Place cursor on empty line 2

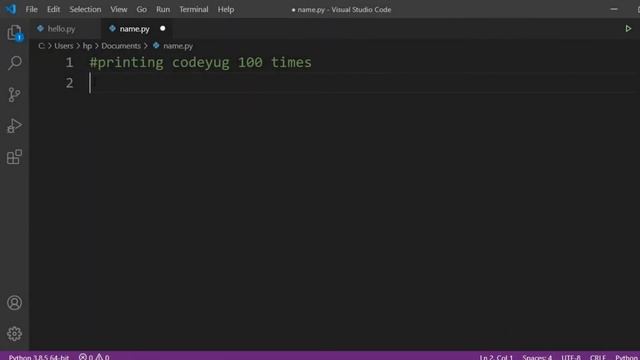click(363, 83)
